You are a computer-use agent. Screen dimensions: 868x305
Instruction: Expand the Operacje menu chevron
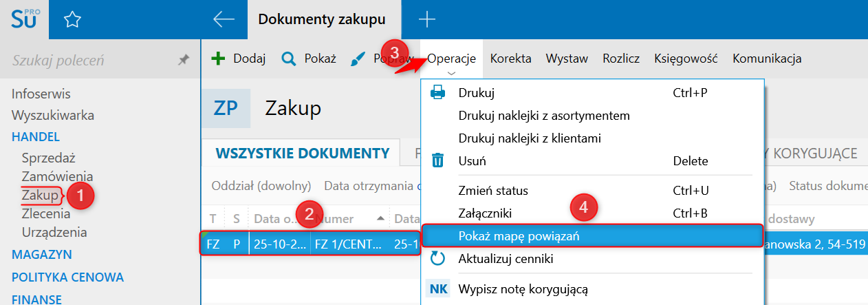point(451,74)
